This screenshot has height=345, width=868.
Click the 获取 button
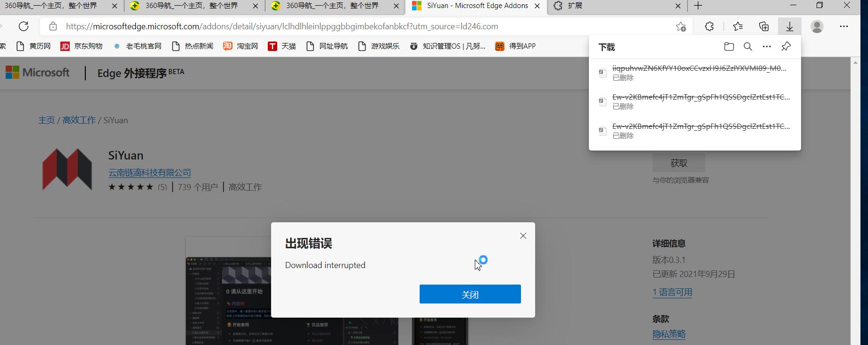point(679,163)
